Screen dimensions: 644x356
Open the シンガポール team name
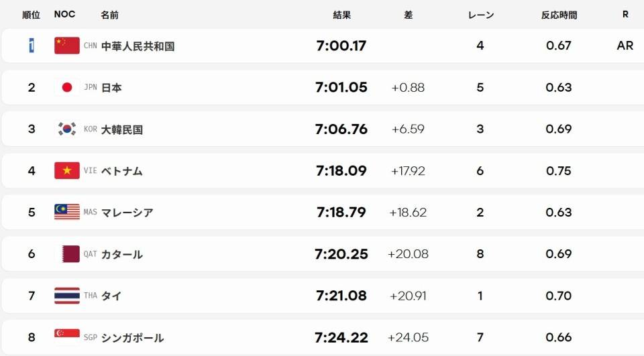133,338
